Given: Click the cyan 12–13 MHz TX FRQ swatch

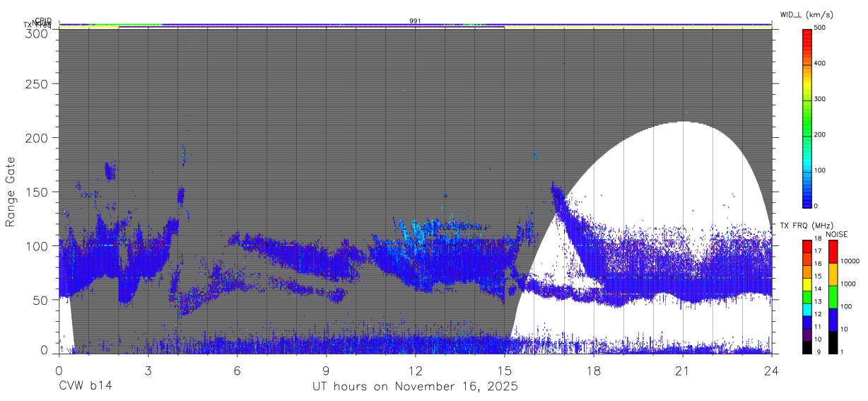Looking at the screenshot, I should pyautogui.click(x=807, y=309).
